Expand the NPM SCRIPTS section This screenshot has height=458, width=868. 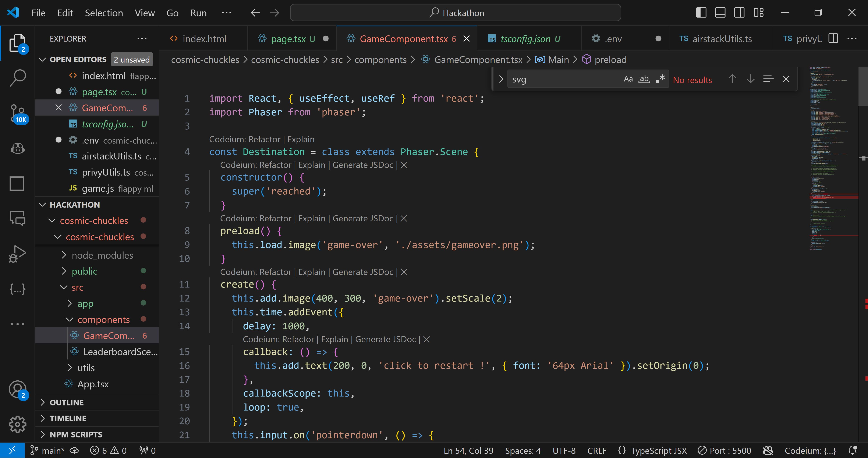tap(42, 434)
